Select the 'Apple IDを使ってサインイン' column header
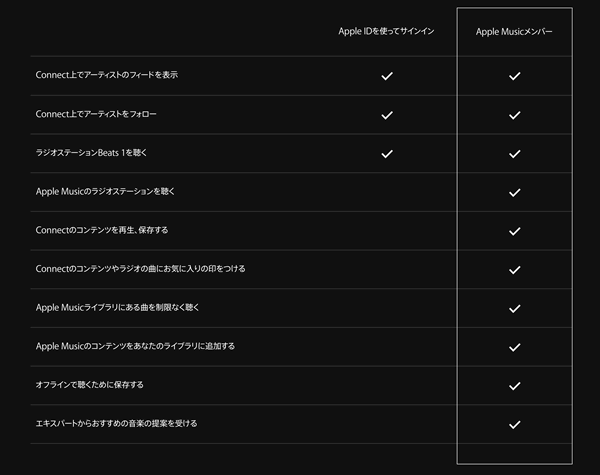This screenshot has width=600, height=475. point(386,31)
